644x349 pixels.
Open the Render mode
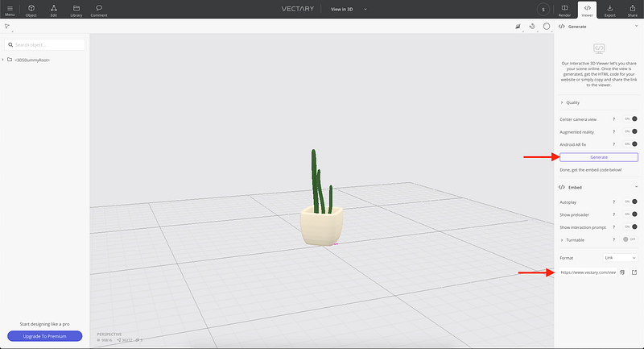[x=565, y=10]
